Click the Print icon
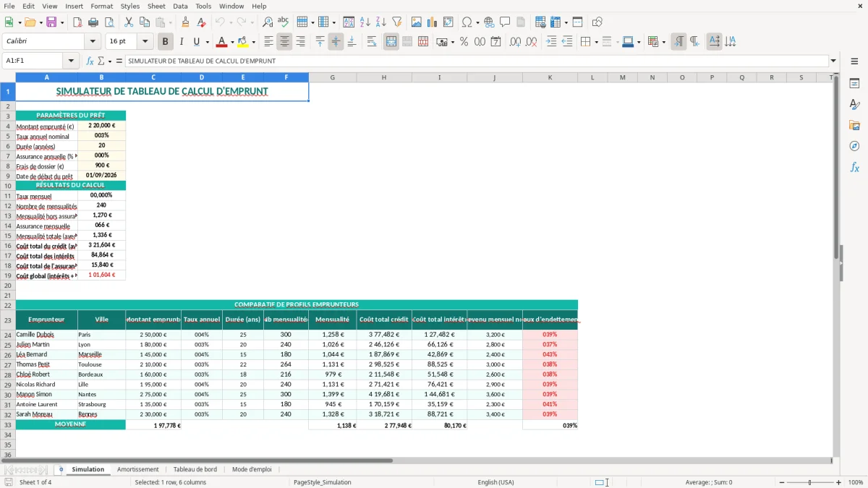Viewport: 868px width, 488px height. tap(93, 22)
